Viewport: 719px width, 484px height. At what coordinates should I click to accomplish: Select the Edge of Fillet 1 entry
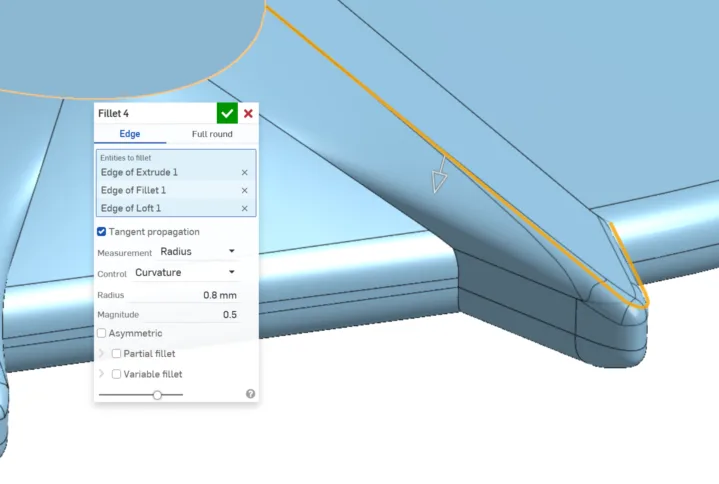tap(176, 190)
